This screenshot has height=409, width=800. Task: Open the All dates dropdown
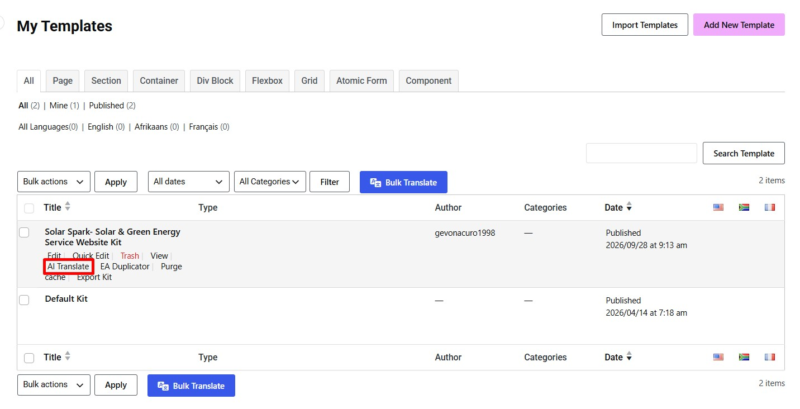[x=188, y=182]
